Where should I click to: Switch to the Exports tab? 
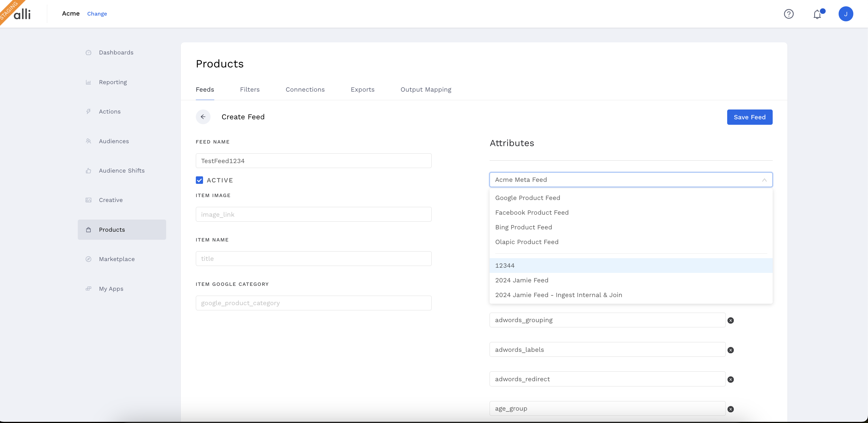(x=362, y=90)
